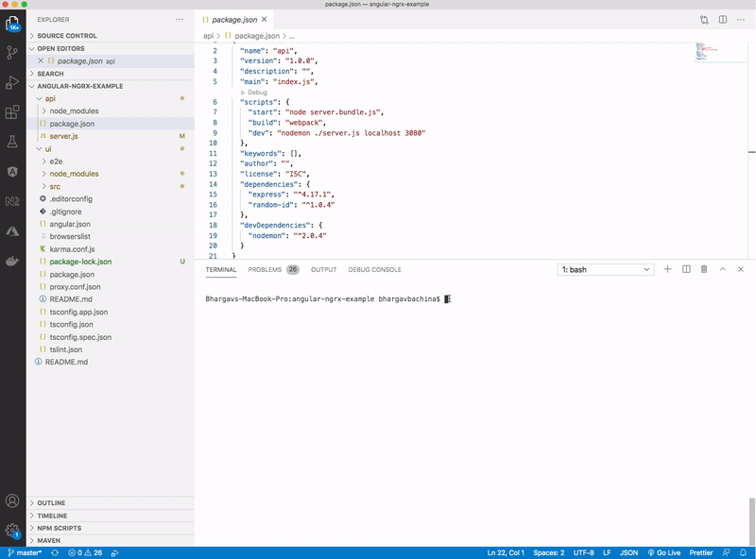Click Ln 22, Col 1 cursor position
The height and width of the screenshot is (559, 756).
click(506, 552)
